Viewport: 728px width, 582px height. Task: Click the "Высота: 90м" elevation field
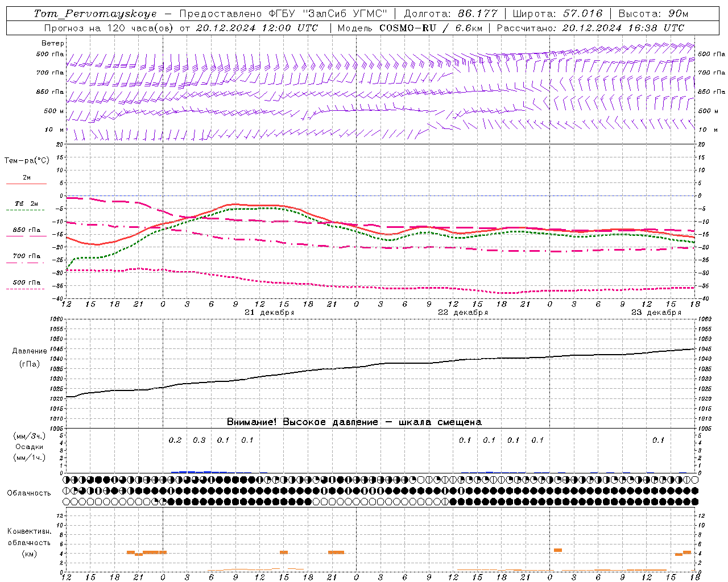[x=653, y=14]
